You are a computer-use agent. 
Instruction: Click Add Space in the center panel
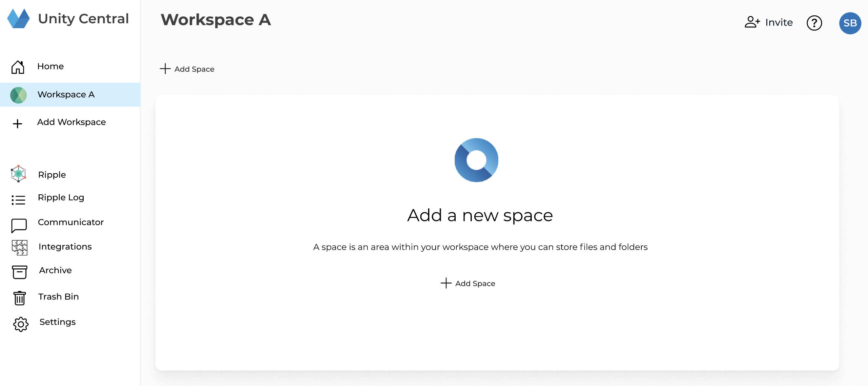(x=468, y=283)
